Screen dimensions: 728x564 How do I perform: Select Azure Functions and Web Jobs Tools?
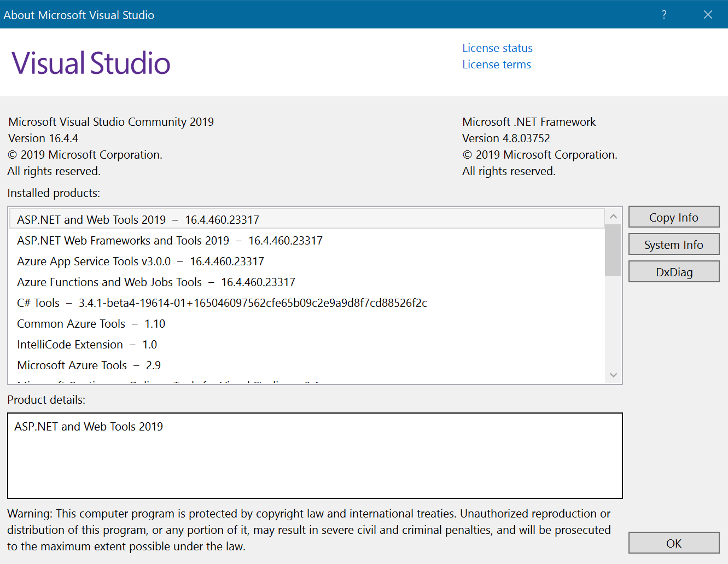[x=307, y=282]
